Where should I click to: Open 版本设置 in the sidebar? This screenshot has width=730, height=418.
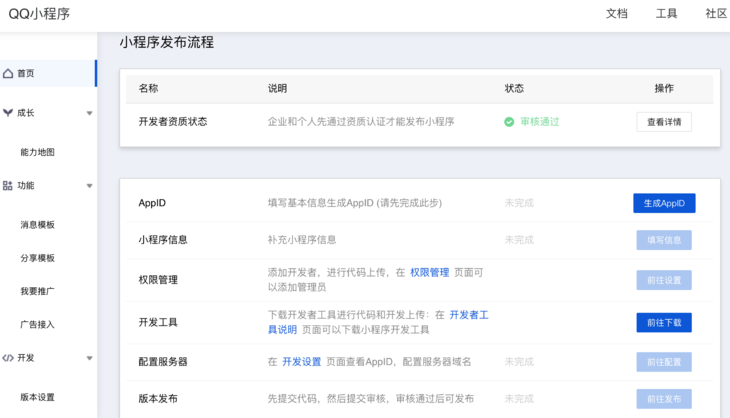coord(37,397)
